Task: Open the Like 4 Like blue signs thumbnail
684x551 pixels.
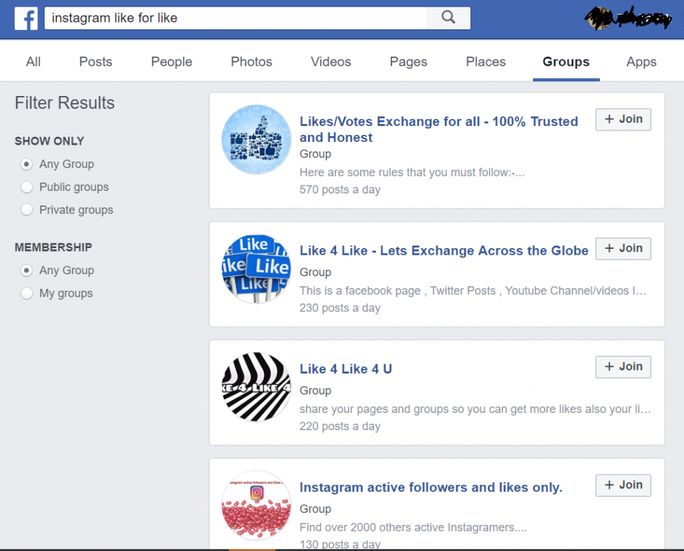Action: 256,268
